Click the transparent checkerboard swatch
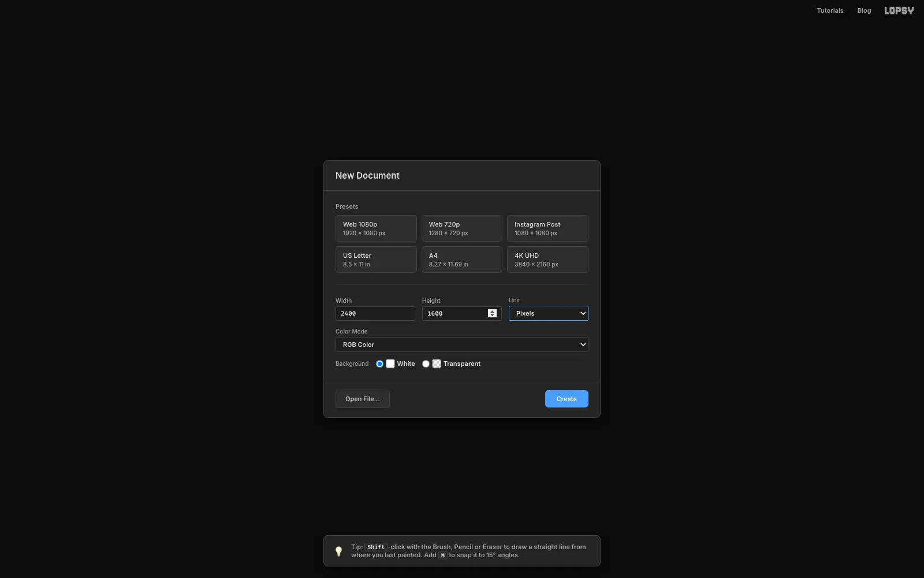 (437, 364)
